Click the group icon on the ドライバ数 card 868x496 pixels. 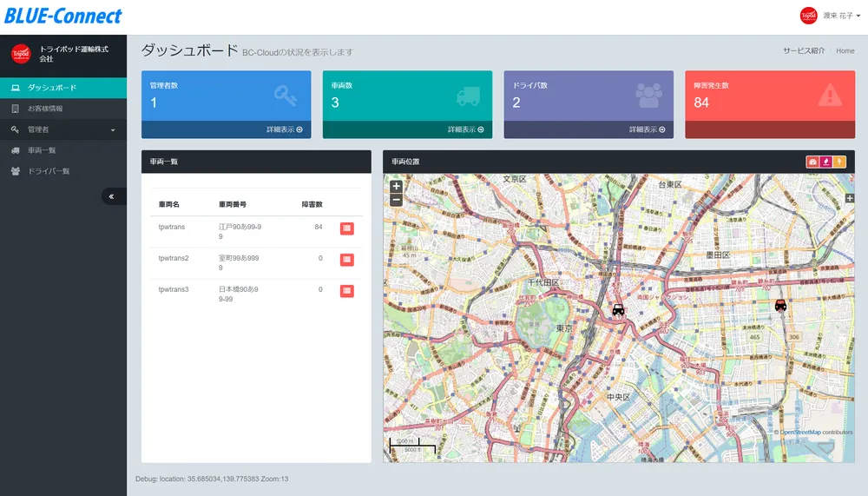coord(648,96)
